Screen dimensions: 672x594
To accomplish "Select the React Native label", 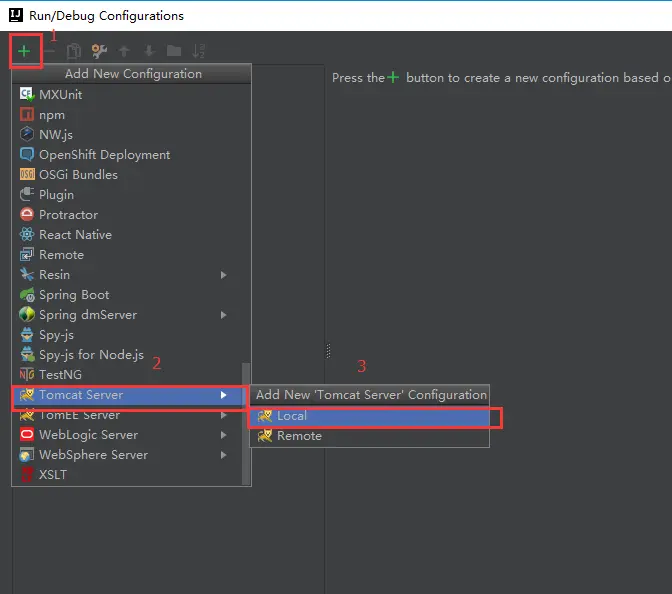I will coord(75,234).
